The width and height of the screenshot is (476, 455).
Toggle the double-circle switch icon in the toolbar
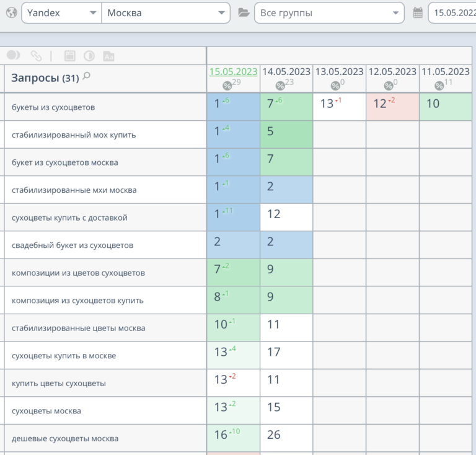coord(13,56)
